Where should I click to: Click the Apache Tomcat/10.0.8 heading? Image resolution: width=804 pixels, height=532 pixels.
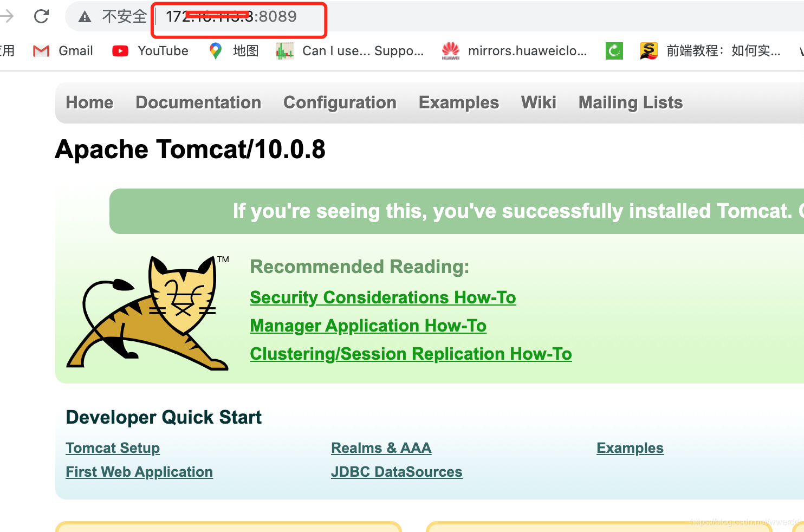click(x=190, y=150)
